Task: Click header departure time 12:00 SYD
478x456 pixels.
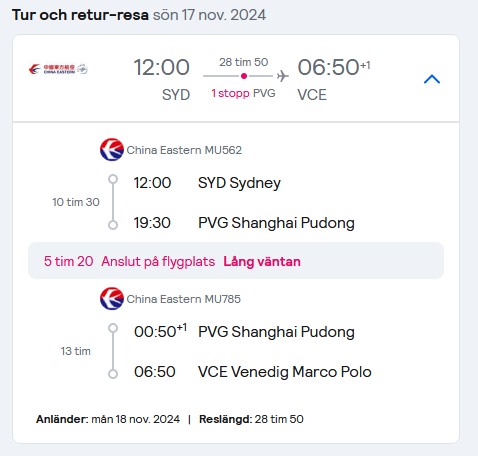Action: (162, 79)
